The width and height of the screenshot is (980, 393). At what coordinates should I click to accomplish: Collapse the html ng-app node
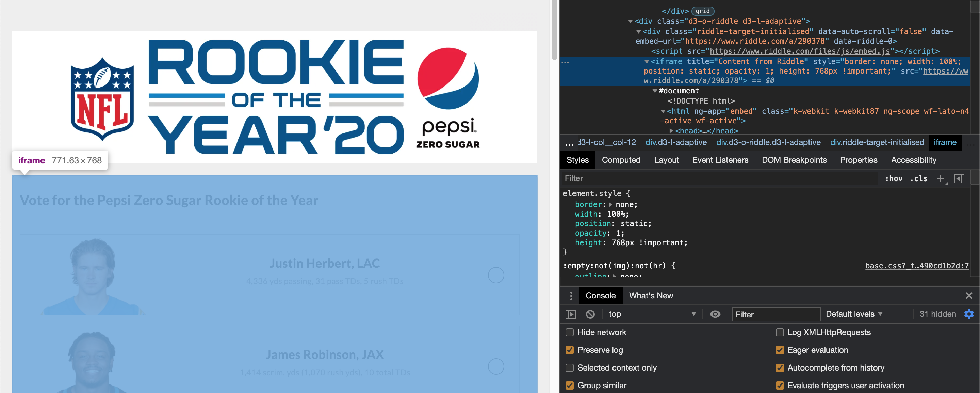click(x=663, y=112)
